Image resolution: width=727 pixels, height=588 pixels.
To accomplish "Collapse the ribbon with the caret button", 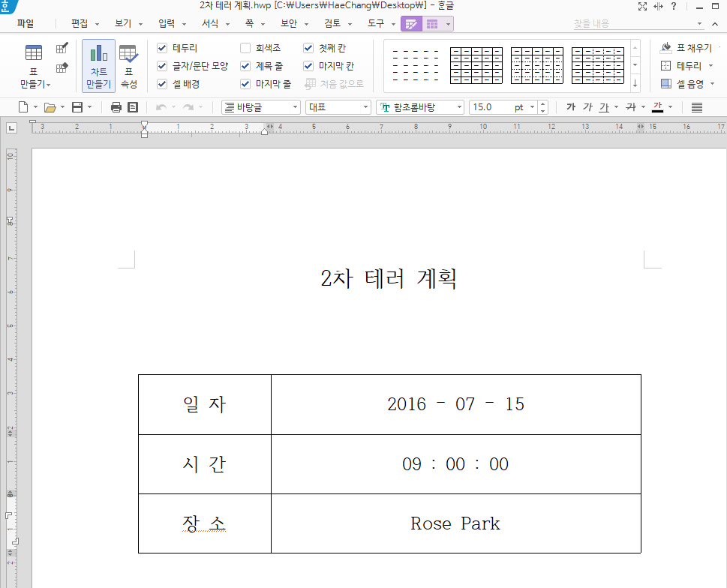I will tap(715, 24).
